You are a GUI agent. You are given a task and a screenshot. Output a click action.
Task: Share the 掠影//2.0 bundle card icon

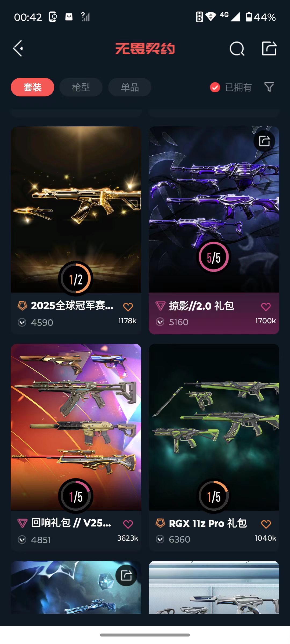(264, 141)
